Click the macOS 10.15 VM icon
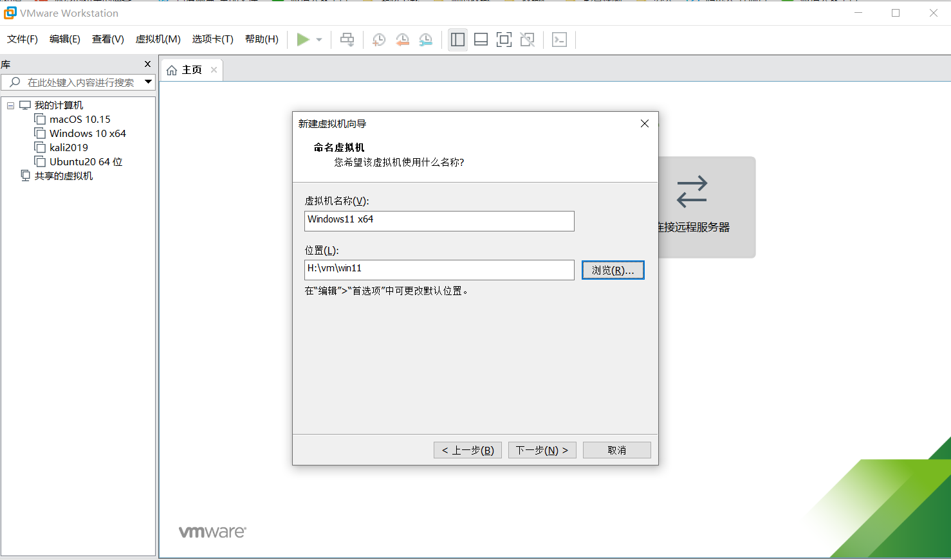Viewport: 951px width, 560px height. point(40,120)
